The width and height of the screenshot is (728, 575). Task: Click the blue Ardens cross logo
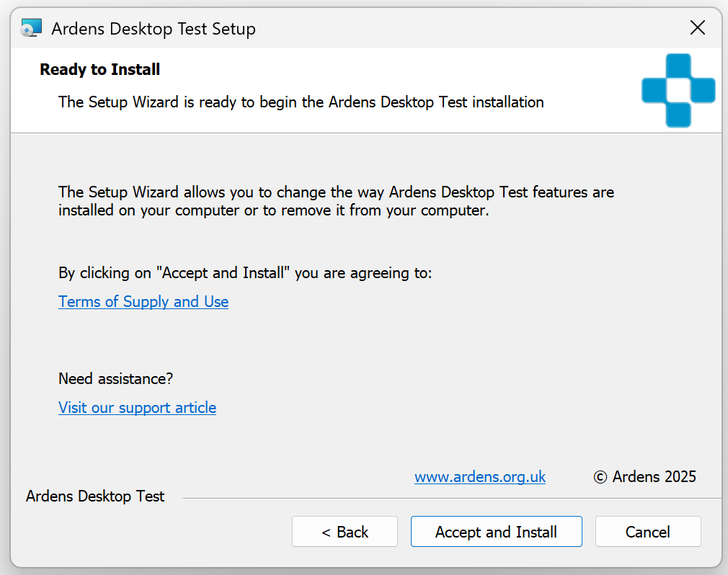(678, 90)
